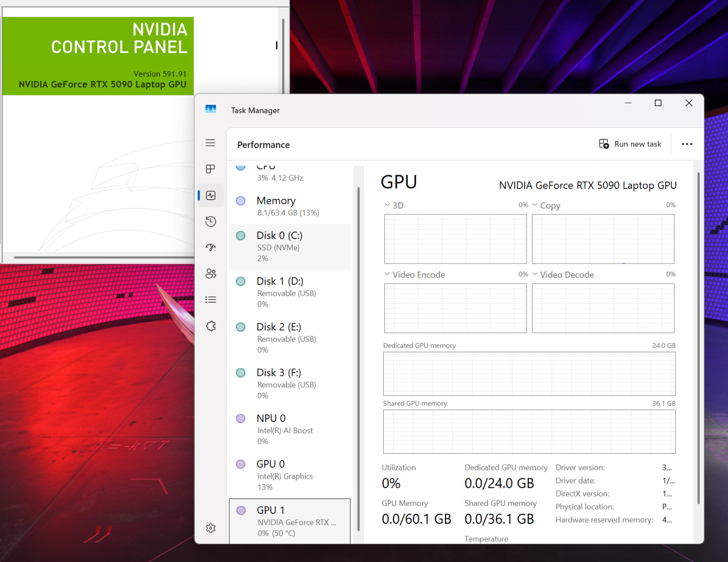Click the 3D utilization graph

point(455,239)
